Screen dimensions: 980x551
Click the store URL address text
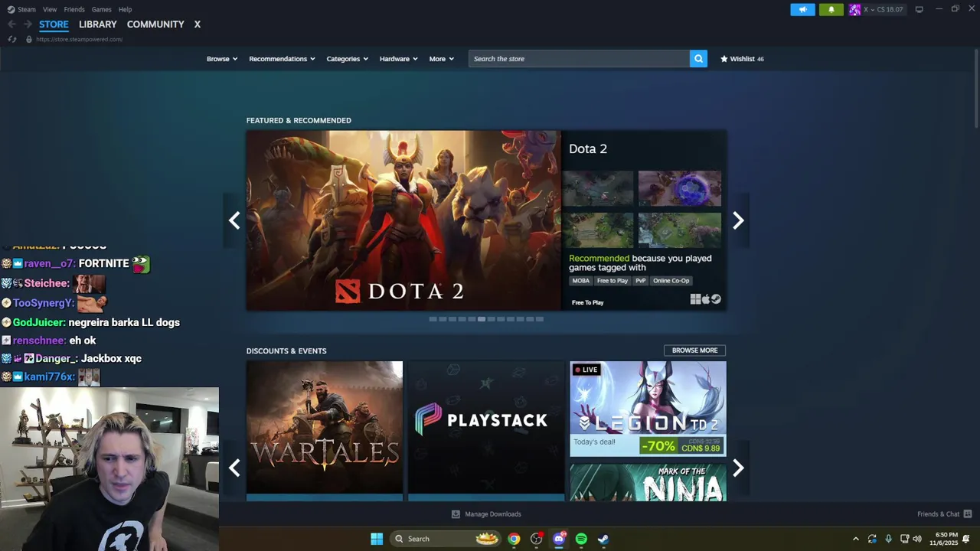tap(79, 39)
